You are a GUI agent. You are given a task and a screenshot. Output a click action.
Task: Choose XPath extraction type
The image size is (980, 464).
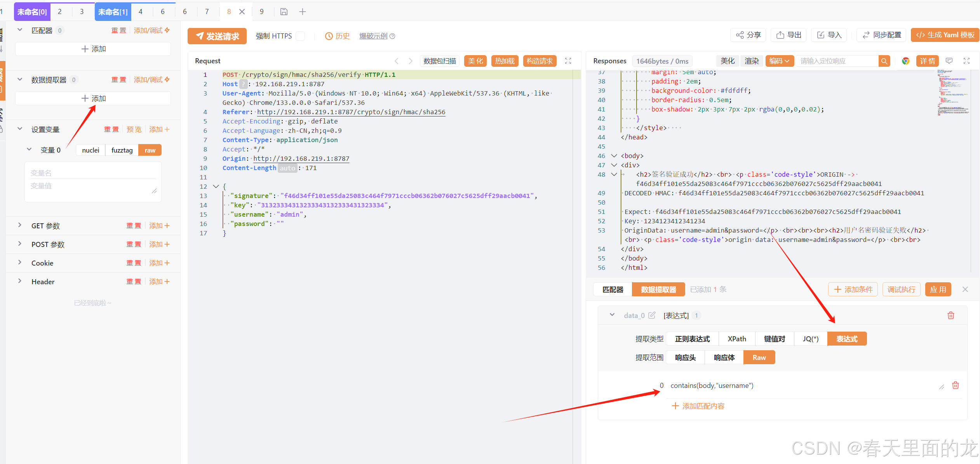pos(736,339)
